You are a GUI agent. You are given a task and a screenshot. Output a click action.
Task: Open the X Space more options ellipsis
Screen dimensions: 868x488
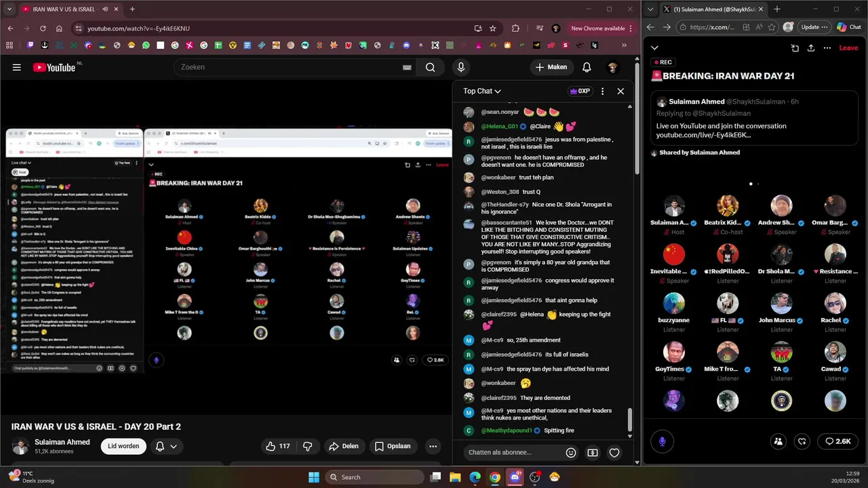point(827,47)
